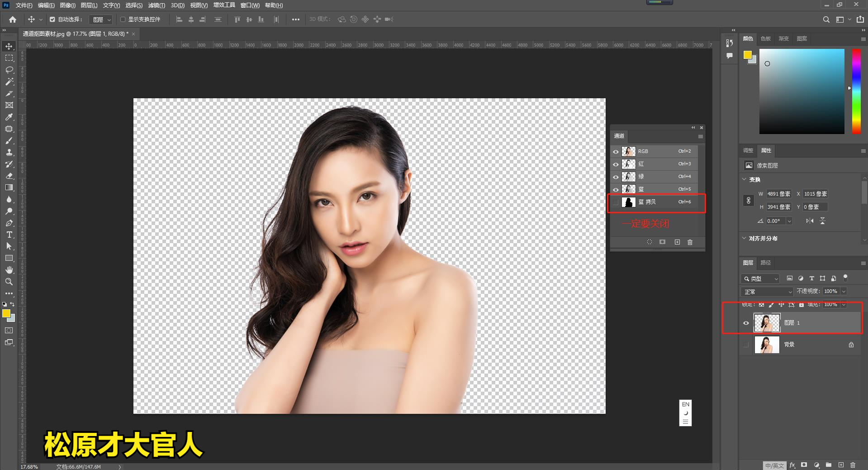868x470 pixels.
Task: Click the width W input field
Action: (778, 194)
